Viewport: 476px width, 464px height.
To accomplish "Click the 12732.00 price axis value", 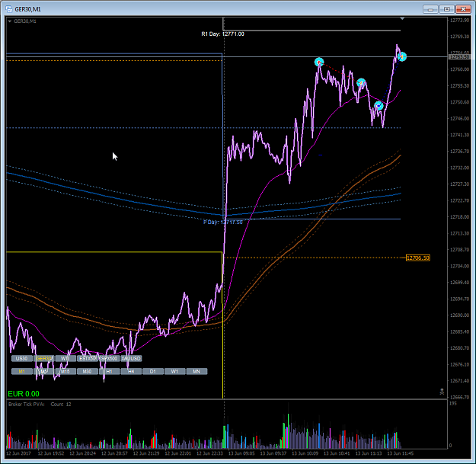I will [x=459, y=168].
